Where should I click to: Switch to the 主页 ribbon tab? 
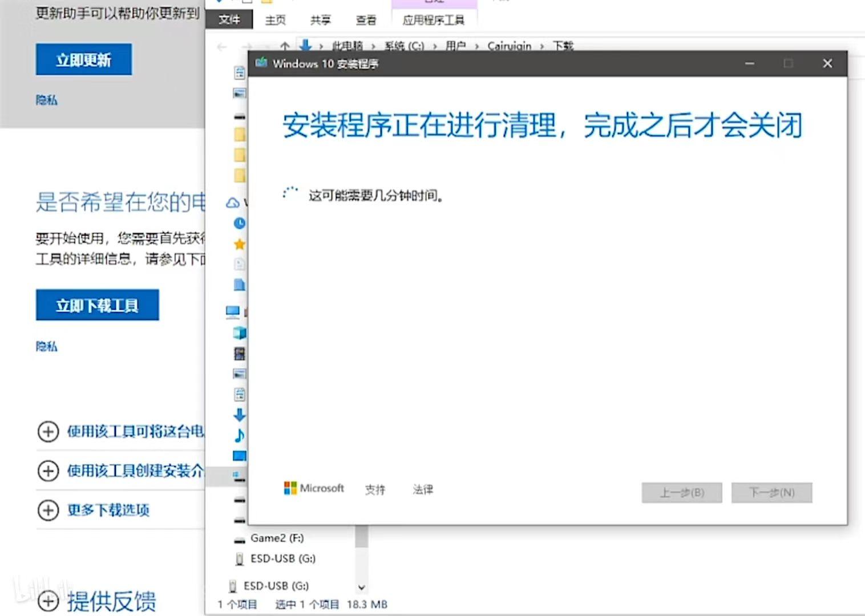click(x=275, y=20)
